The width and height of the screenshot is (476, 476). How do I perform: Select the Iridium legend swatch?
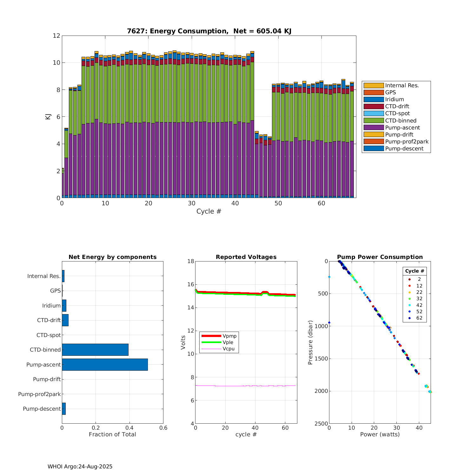click(374, 99)
